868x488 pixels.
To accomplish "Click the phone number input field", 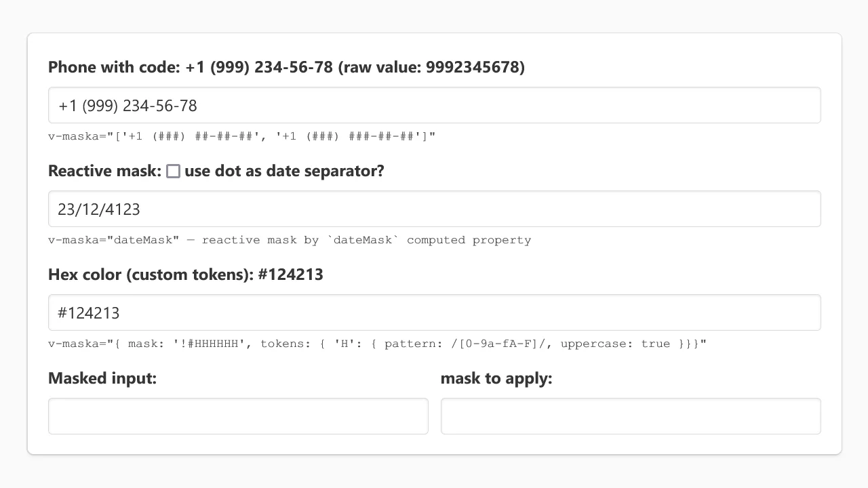I will pos(434,105).
